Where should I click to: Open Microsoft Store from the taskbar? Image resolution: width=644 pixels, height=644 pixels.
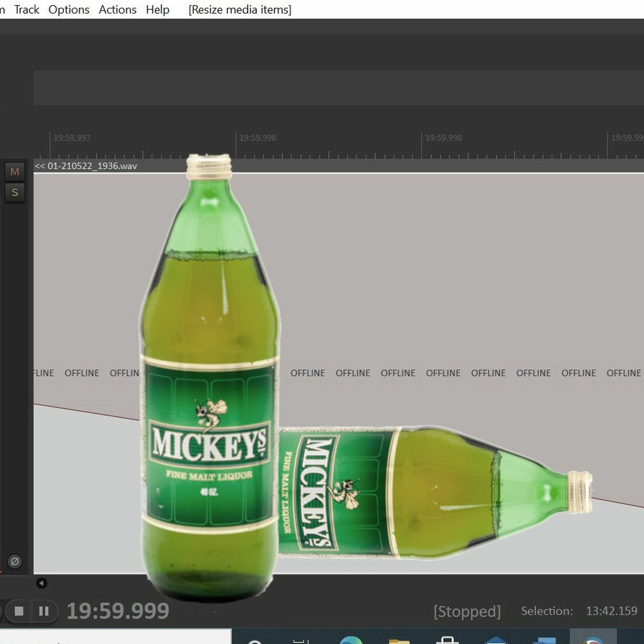click(447, 640)
